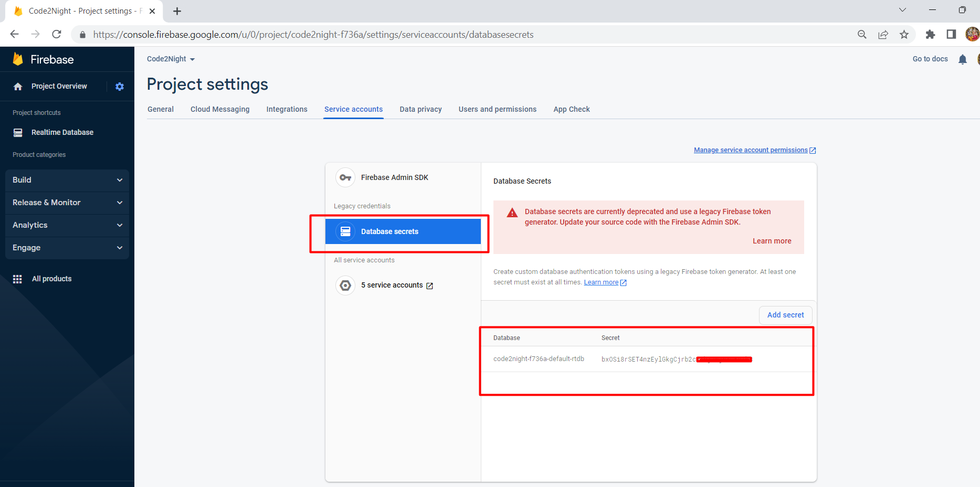
Task: Click the Database secrets icon
Action: point(345,231)
